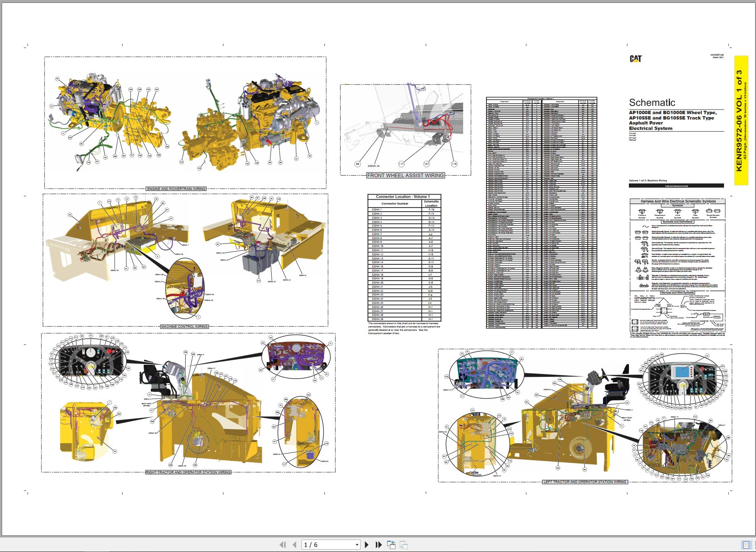756x552 pixels.
Task: Click 'LEFT TRACTOR AND OPERATOR STATION WIRING' label
Action: 585,482
